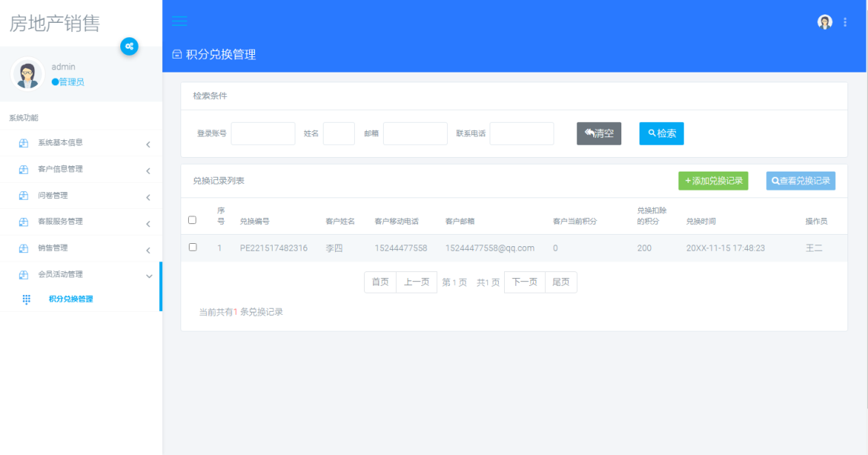868x455 pixels.
Task: Click the grid icon beside 积分兑换管理 in sidebar
Action: pos(24,300)
